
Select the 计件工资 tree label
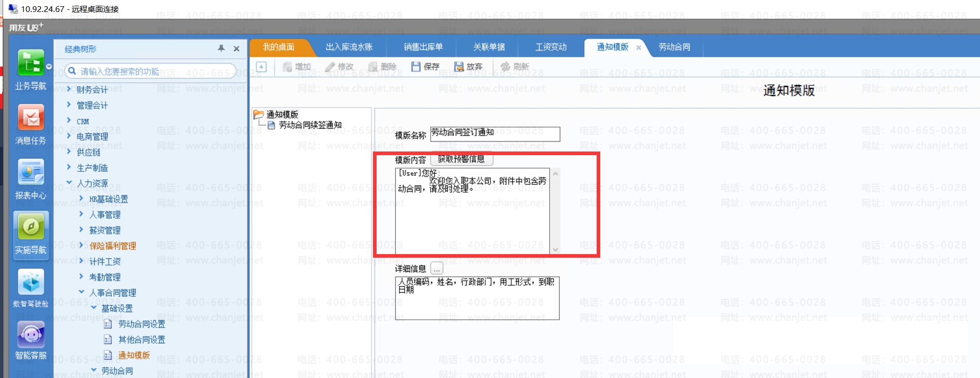105,261
